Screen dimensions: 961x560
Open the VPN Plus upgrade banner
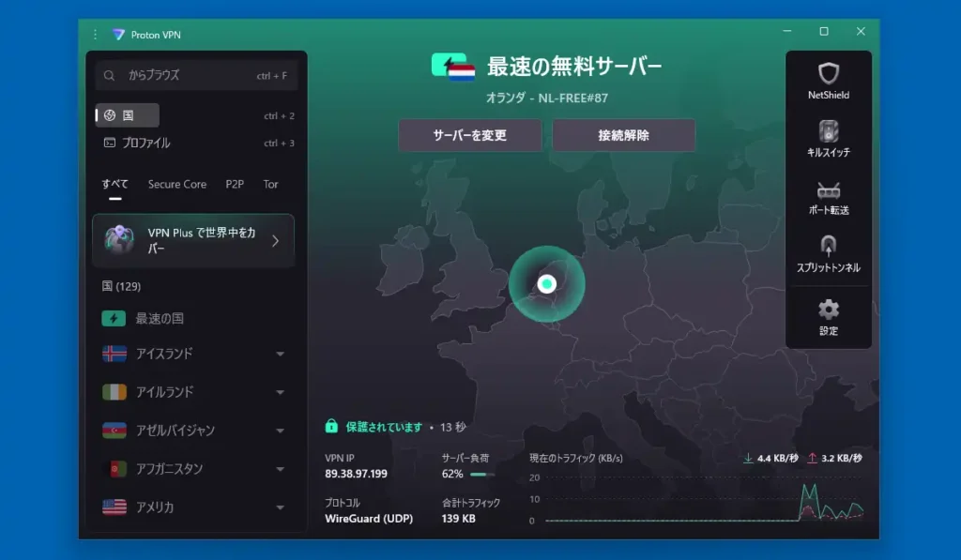193,240
